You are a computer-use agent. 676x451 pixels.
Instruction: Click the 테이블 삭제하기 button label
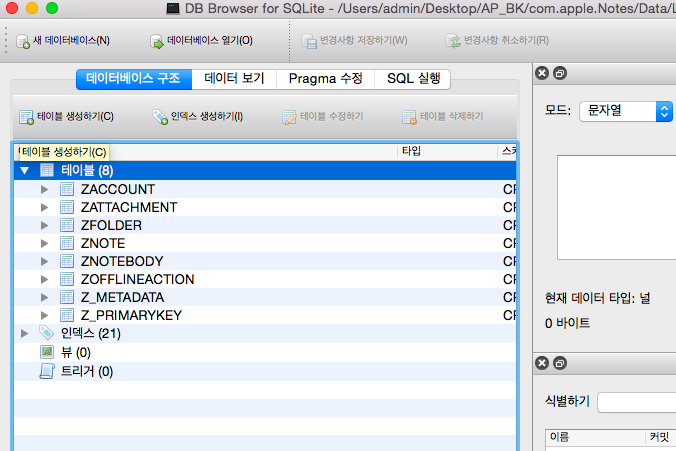[x=451, y=116]
